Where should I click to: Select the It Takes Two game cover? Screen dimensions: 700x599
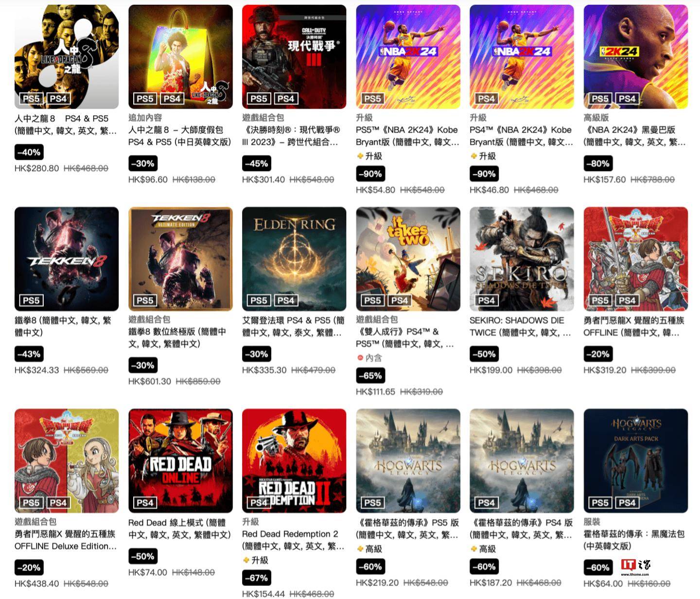point(408,259)
